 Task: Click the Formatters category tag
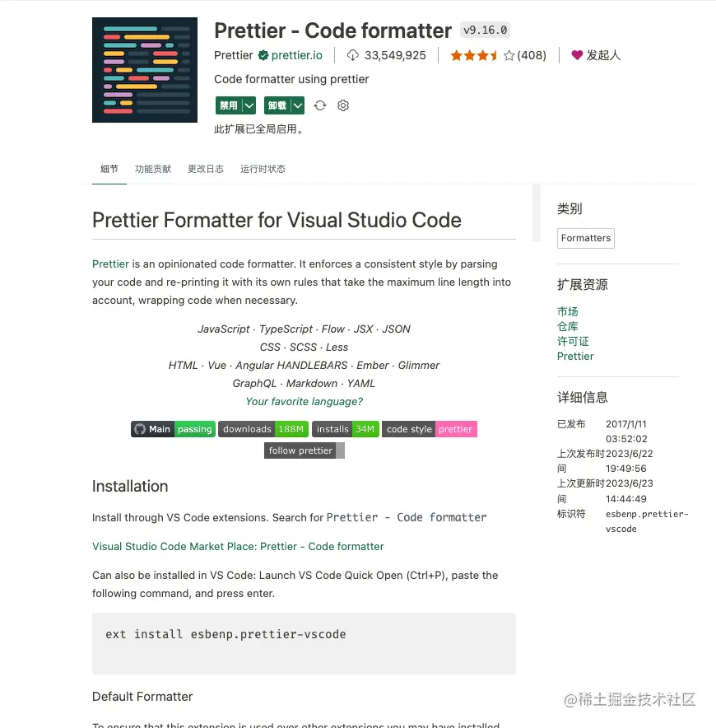pyautogui.click(x=586, y=238)
